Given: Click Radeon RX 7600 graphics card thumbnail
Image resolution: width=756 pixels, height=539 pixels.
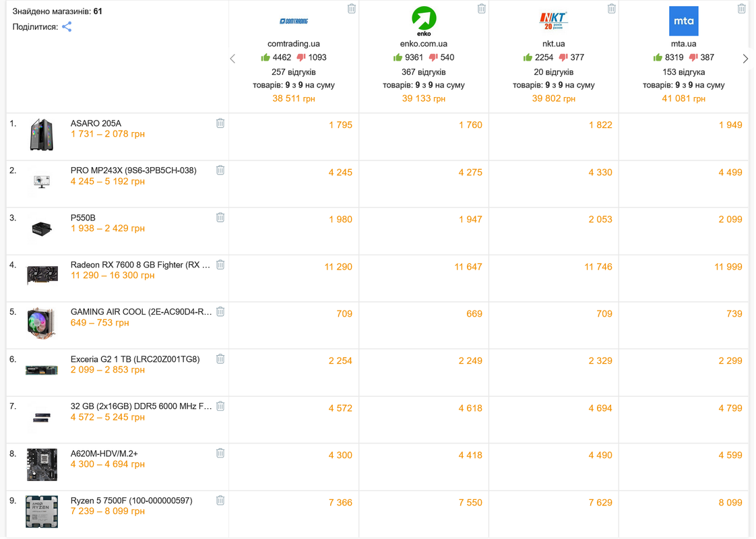Looking at the screenshot, I should 42,276.
